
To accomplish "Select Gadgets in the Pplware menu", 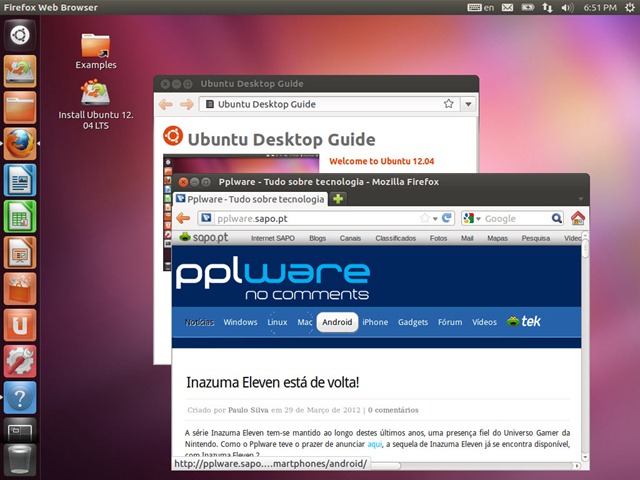I will pos(413,322).
